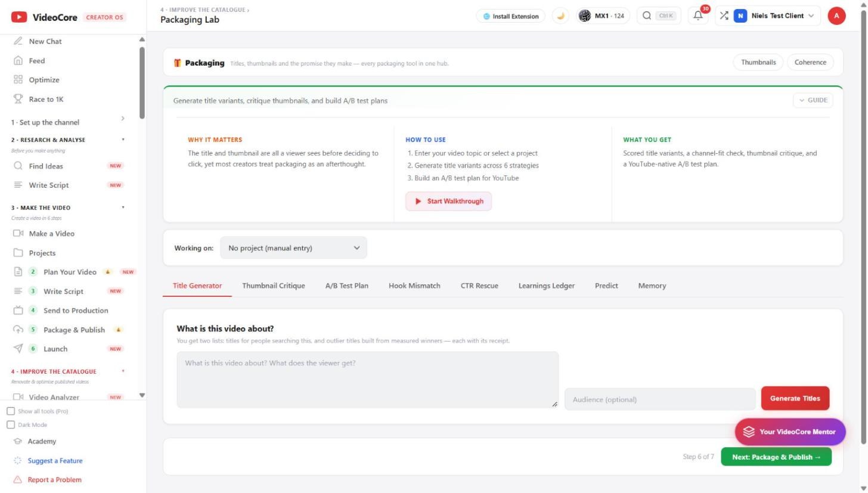
Task: Focus the Audience (optional) field
Action: point(660,399)
